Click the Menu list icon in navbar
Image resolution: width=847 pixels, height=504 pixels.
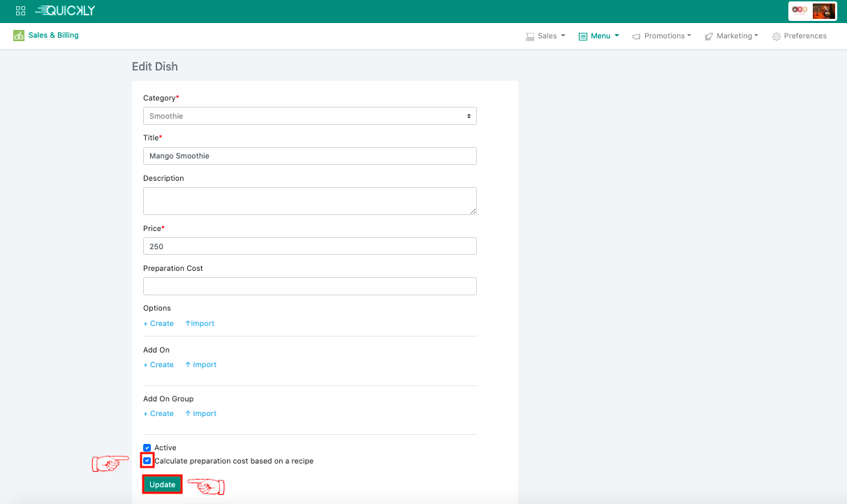coord(583,36)
